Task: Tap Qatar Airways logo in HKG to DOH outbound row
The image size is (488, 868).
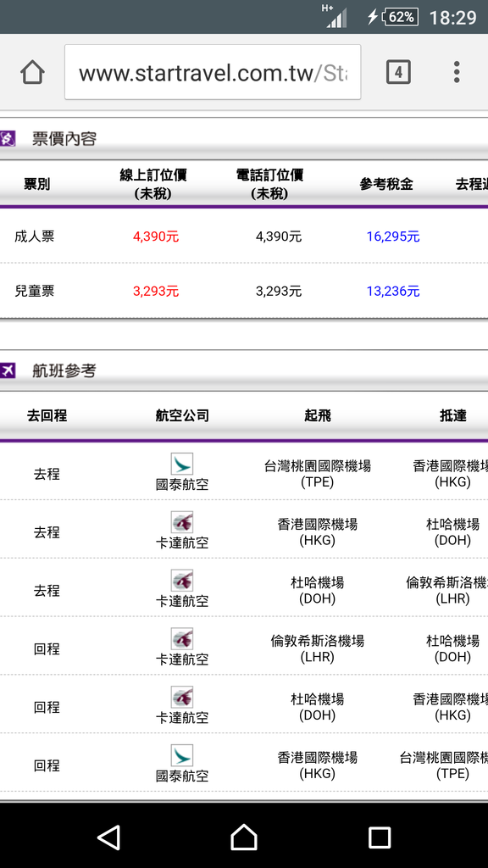Action: [182, 522]
